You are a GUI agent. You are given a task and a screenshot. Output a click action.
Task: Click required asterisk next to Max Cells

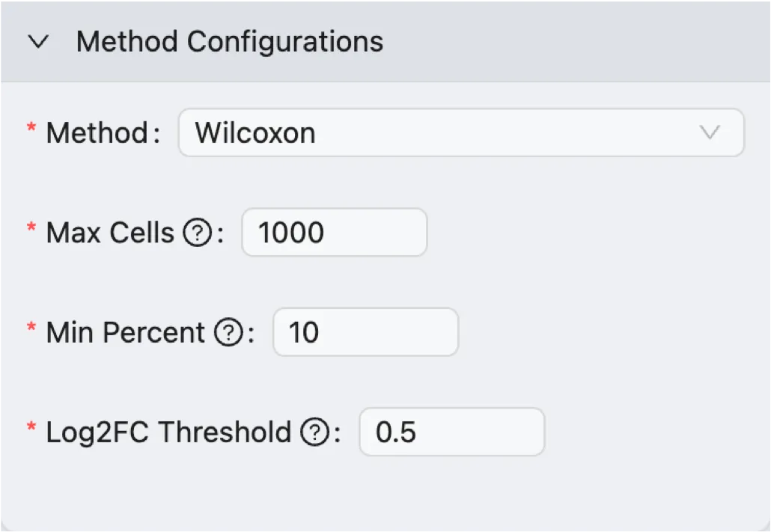31,229
